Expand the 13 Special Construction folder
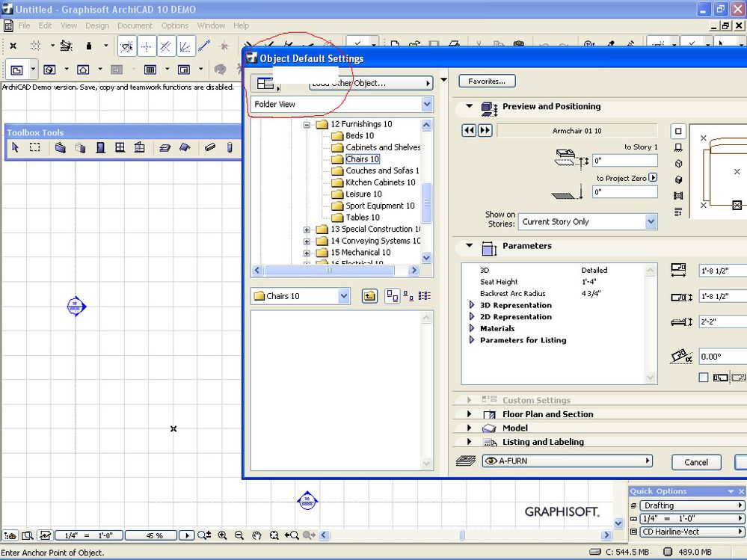The width and height of the screenshot is (747, 560). point(307,230)
